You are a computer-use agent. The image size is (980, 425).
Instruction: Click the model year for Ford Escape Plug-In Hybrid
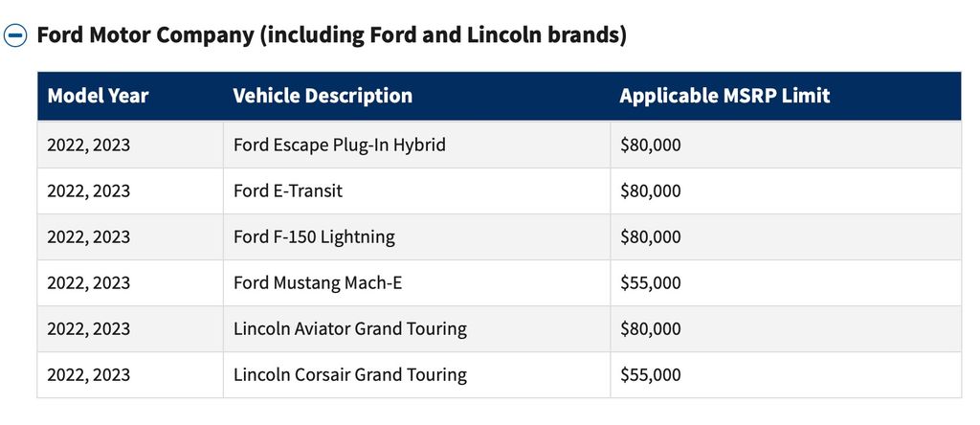(89, 145)
